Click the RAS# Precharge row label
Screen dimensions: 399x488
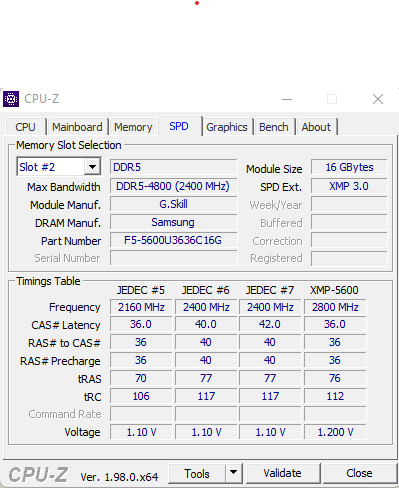[x=60, y=361]
